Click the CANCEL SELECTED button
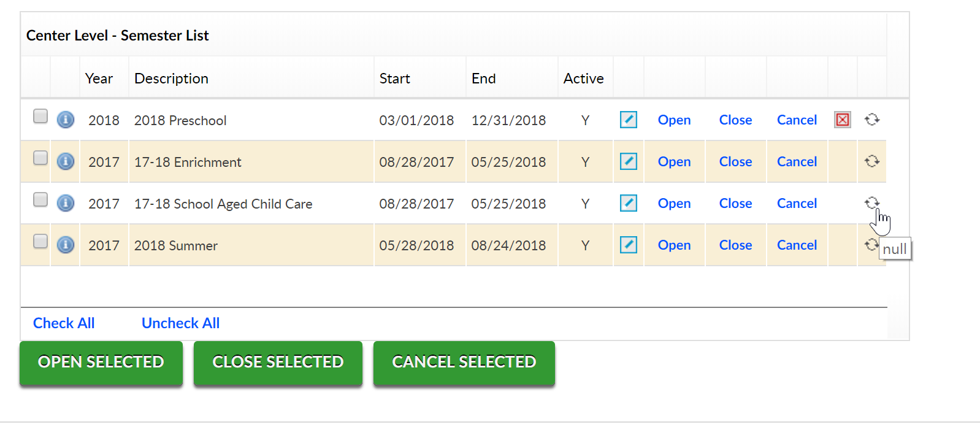 (x=464, y=363)
